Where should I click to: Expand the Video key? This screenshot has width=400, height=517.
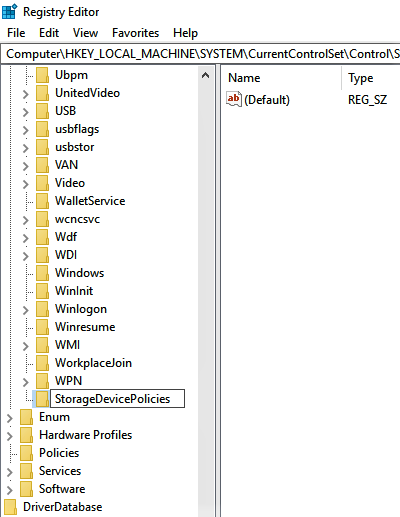pyautogui.click(x=26, y=184)
